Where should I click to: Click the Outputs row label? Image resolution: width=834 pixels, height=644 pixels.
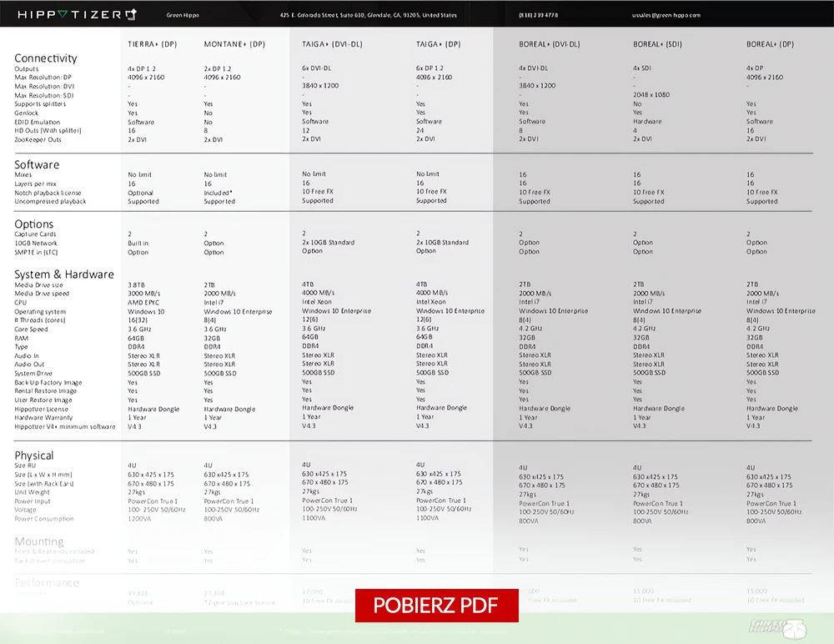pyautogui.click(x=27, y=68)
